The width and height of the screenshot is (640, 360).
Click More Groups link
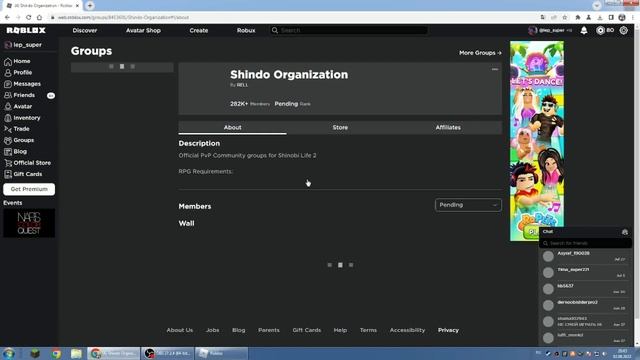(480, 53)
